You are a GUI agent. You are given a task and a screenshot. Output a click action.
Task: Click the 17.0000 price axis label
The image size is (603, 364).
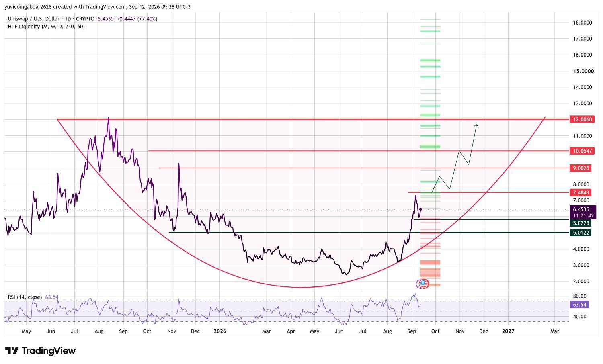[582, 39]
